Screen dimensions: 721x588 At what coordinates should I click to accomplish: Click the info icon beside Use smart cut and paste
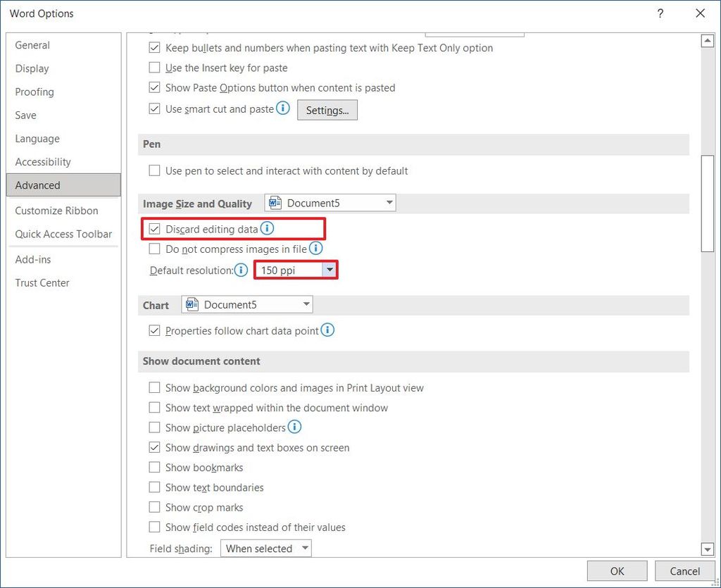282,108
